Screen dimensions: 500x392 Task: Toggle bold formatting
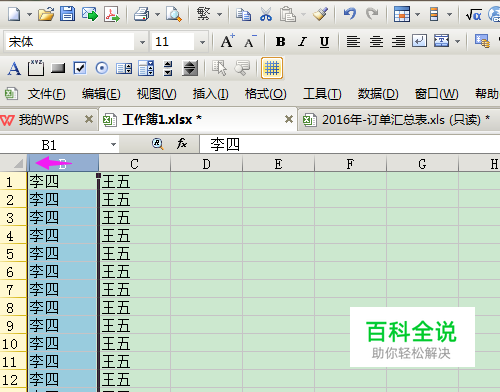click(281, 42)
